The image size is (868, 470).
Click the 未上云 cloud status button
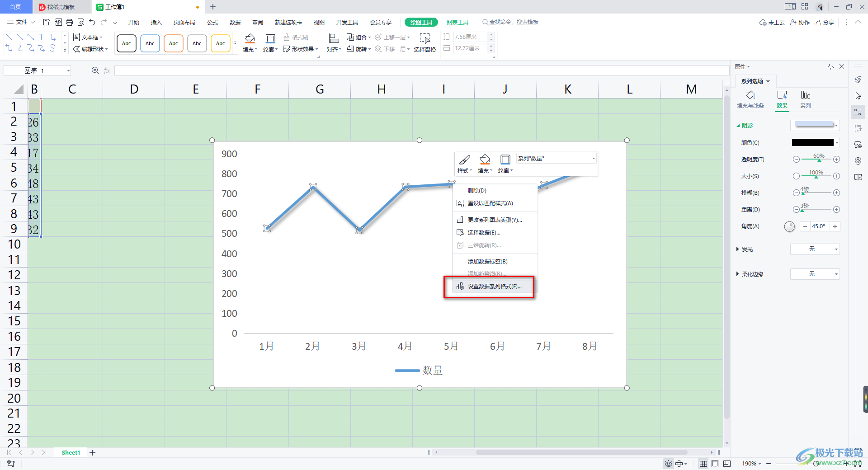[x=772, y=22]
